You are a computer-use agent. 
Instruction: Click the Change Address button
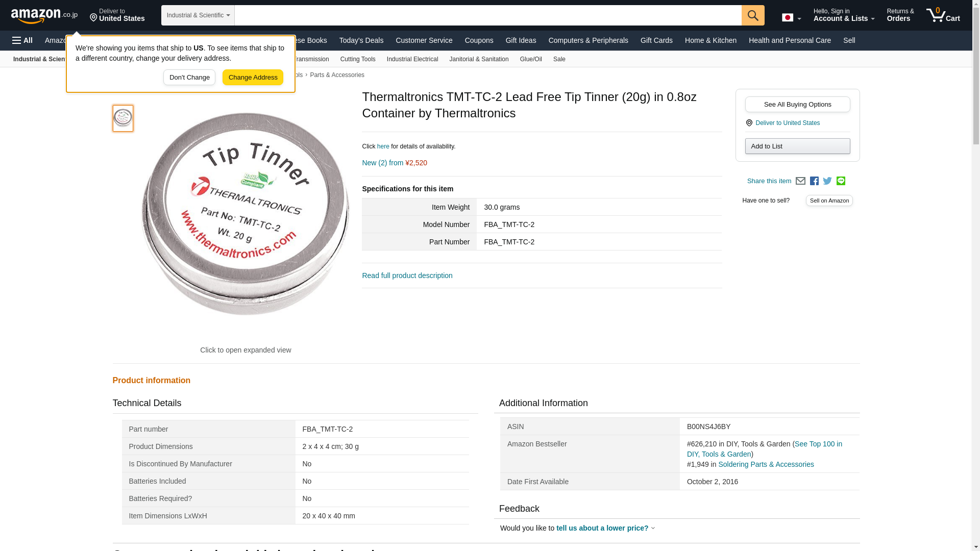(253, 78)
